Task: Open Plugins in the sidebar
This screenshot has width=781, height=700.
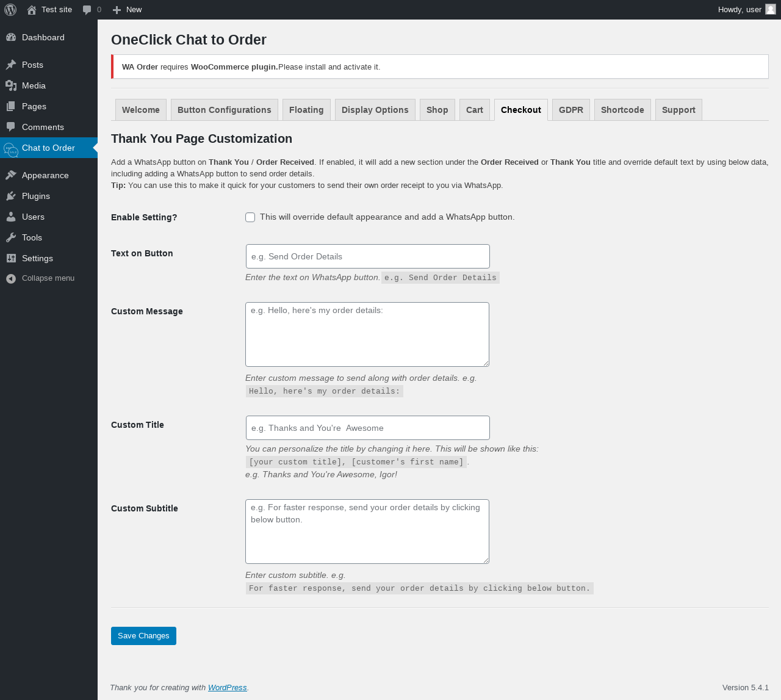Action: 49,196
